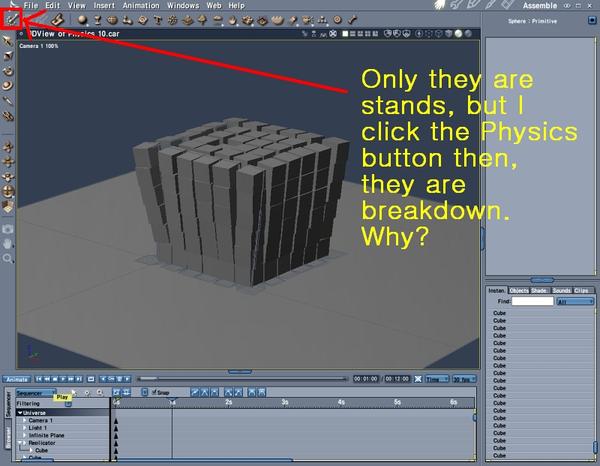Viewport: 600px width, 466px height.
Task: Open the Render room film icon
Action: click(508, 5)
